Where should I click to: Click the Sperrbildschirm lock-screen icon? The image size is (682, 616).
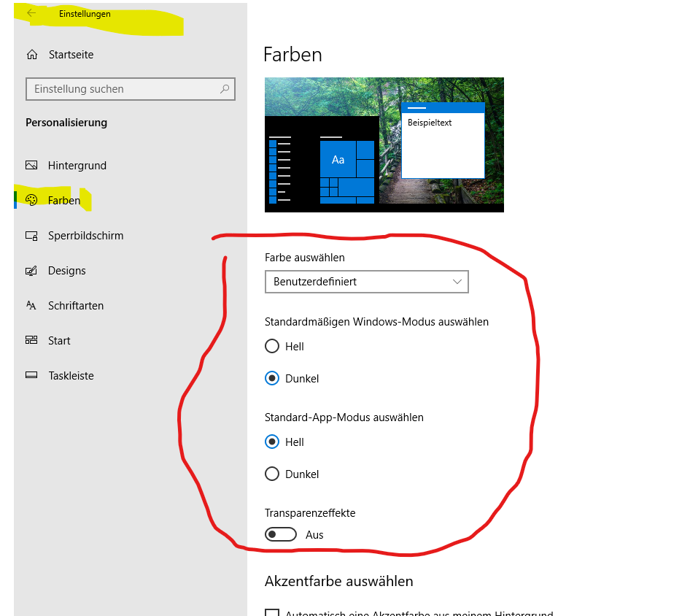tap(31, 236)
